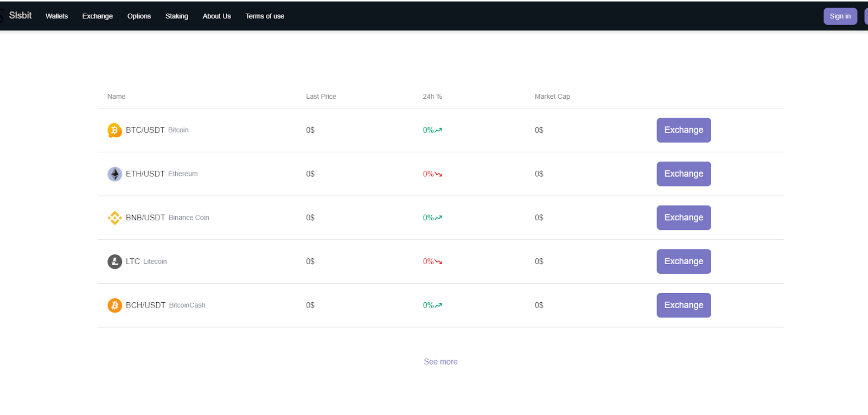Click the red down-trend arrow in ETH/USDT row

click(x=438, y=174)
